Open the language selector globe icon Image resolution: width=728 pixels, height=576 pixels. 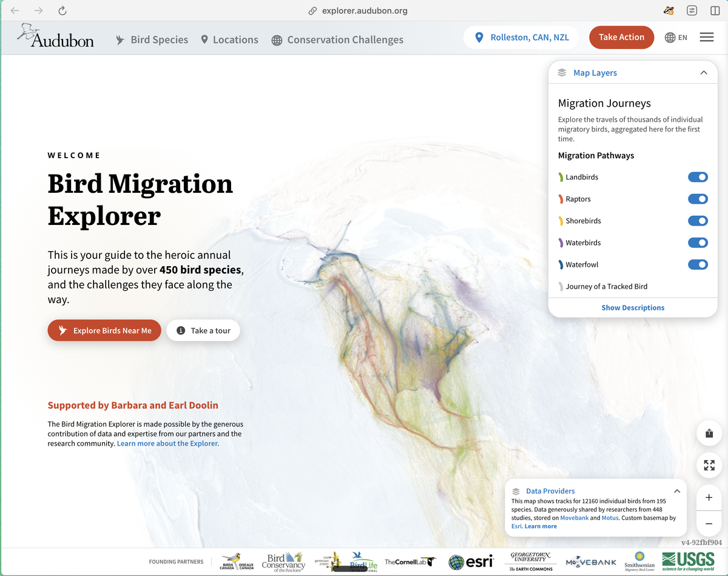point(670,38)
